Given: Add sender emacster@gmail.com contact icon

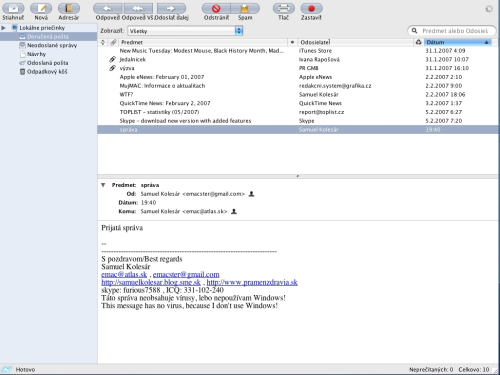Looking at the screenshot, I should tap(252, 194).
